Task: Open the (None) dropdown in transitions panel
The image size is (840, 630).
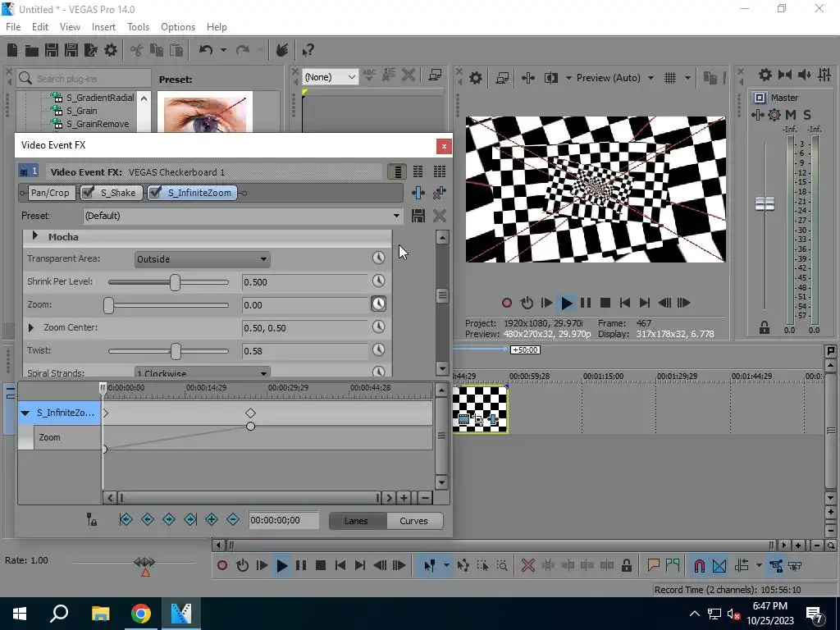Action: tap(330, 77)
